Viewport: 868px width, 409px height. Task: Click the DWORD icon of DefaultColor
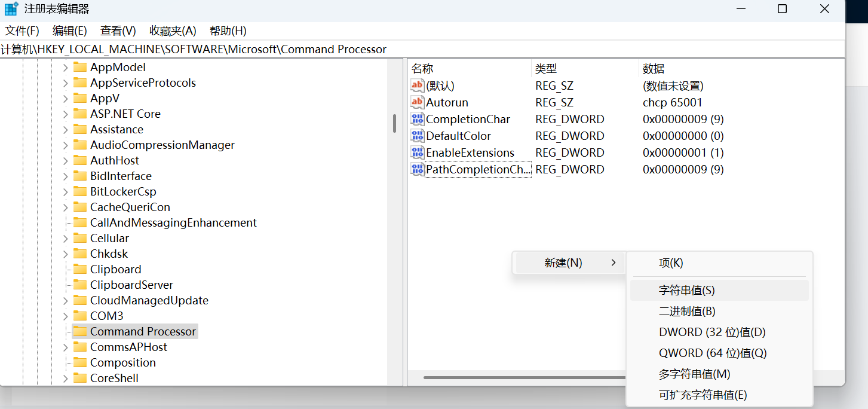[x=417, y=136]
